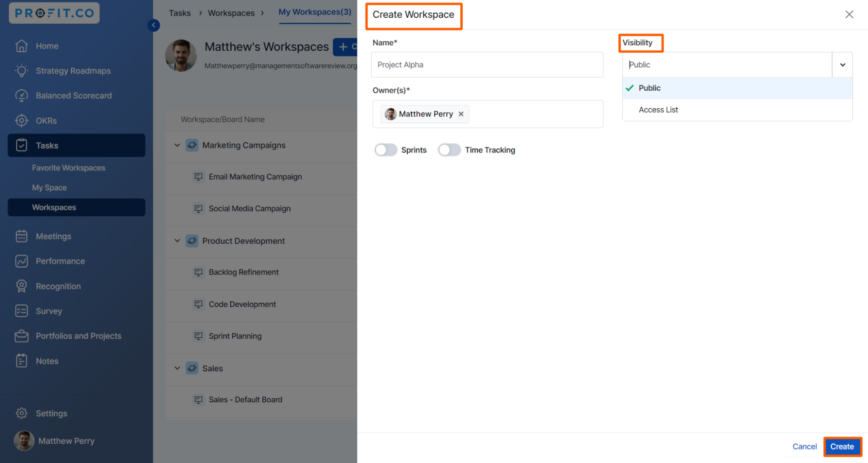Click the Tasks breadcrumb link

[x=180, y=13]
